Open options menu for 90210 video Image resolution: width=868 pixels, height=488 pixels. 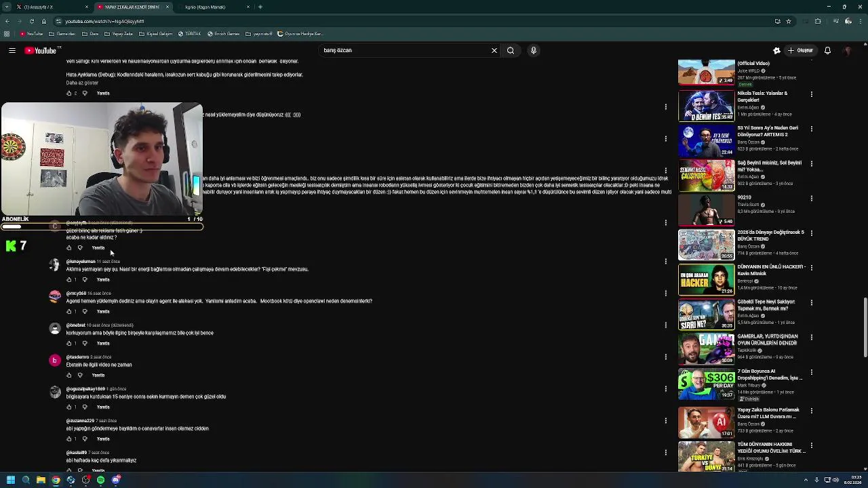pos(811,199)
